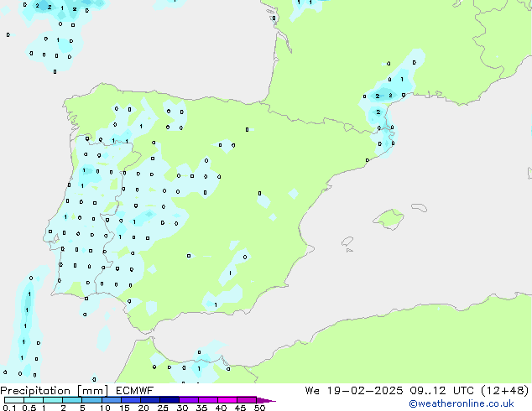Click the '(12+48)' forecast offset text
The height and width of the screenshot is (411, 532).
[505, 391]
